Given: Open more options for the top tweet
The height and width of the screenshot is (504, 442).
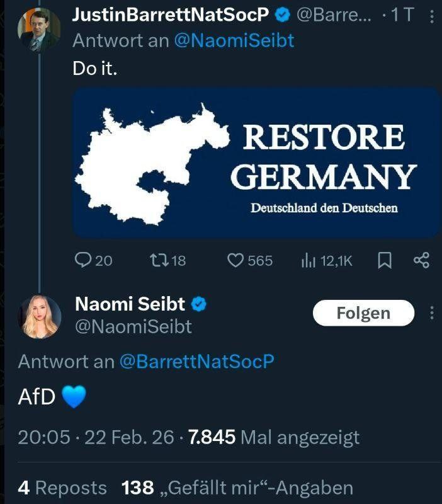Looking at the screenshot, I should tap(431, 17).
